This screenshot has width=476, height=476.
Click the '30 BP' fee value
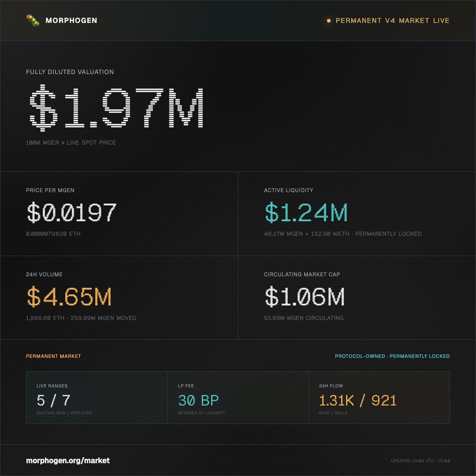tap(198, 400)
